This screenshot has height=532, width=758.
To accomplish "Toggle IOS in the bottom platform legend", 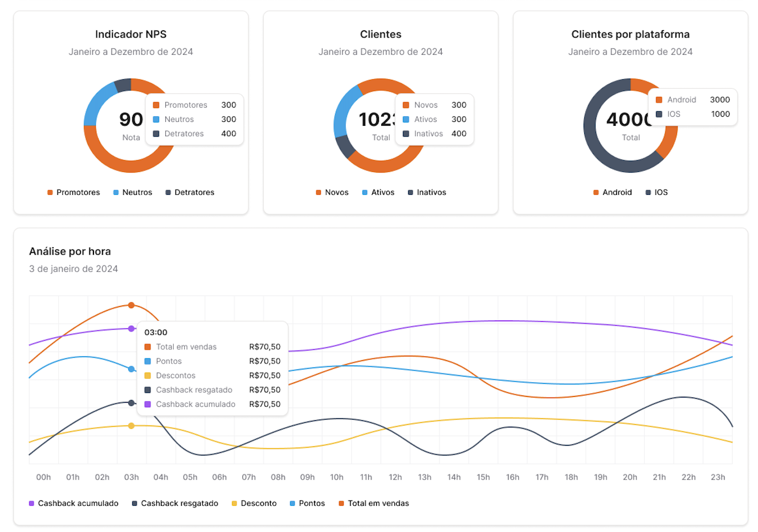I will click(x=657, y=193).
